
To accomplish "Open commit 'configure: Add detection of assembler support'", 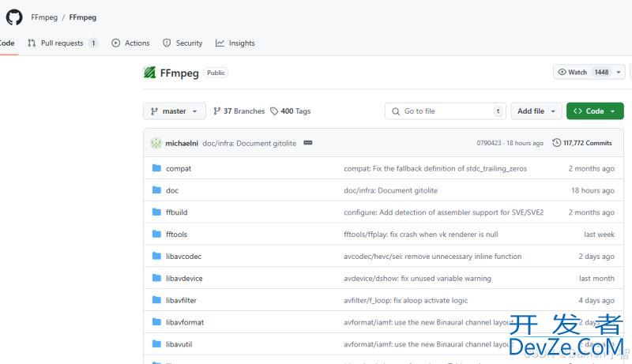I will (443, 212).
